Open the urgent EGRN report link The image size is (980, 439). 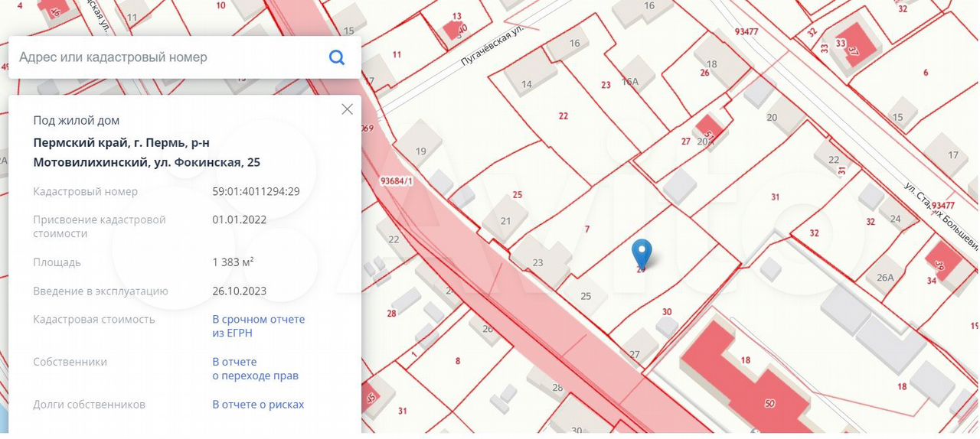pyautogui.click(x=258, y=326)
